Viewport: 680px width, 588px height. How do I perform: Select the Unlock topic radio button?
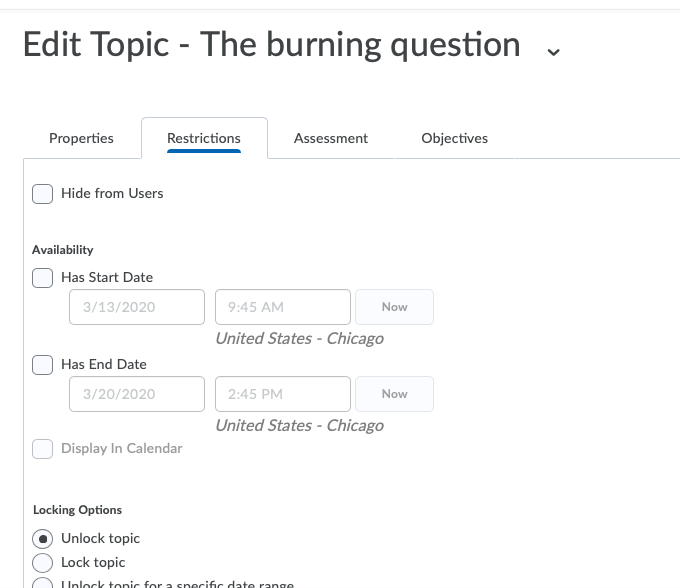pyautogui.click(x=43, y=539)
